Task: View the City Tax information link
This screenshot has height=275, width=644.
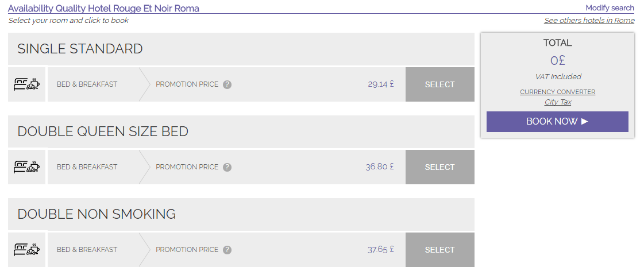Action: click(x=558, y=102)
